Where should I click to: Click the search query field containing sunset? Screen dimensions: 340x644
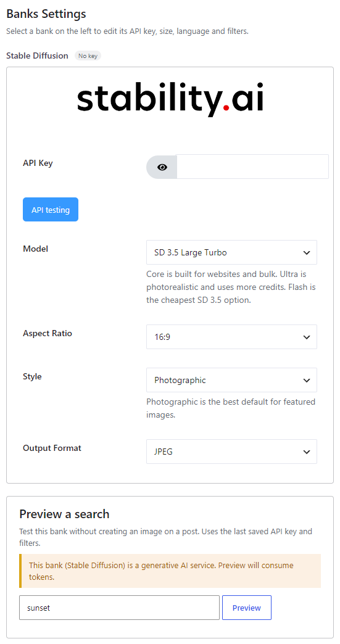120,608
